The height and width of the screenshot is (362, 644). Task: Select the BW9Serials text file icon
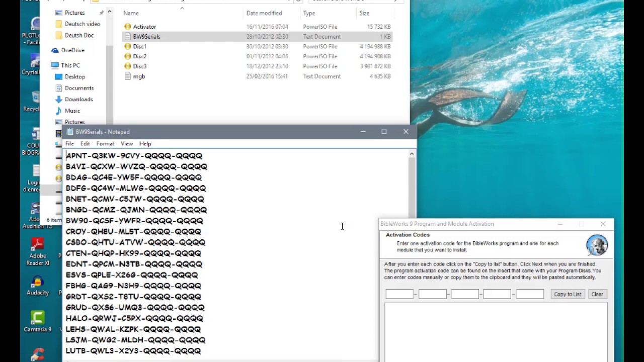click(127, 37)
